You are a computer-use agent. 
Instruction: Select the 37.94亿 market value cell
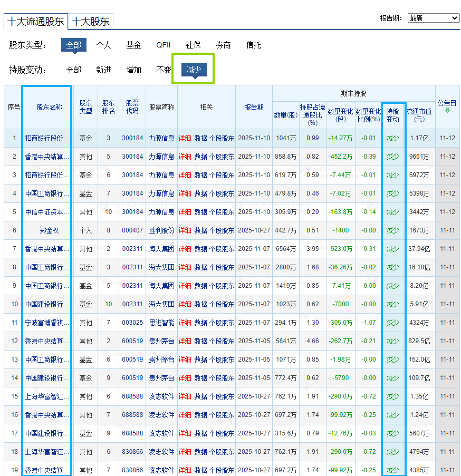[x=419, y=249]
